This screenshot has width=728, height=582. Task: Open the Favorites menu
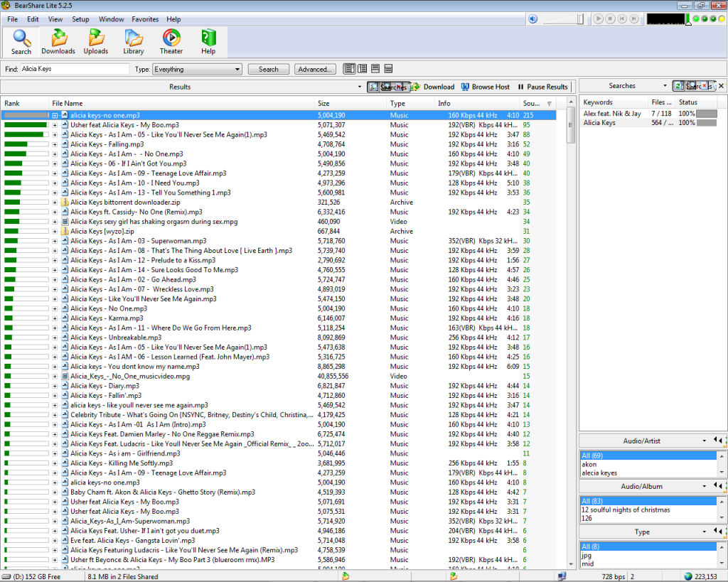[x=145, y=19]
